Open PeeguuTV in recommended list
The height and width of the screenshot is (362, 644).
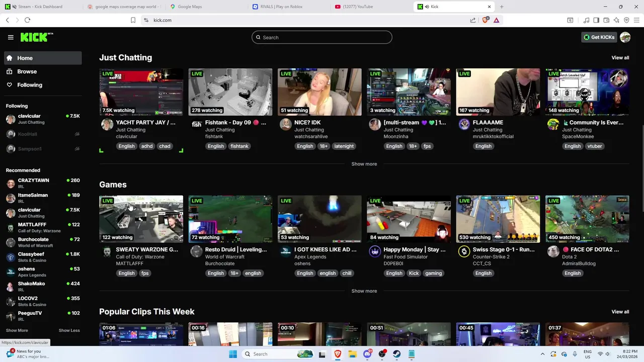point(43,316)
